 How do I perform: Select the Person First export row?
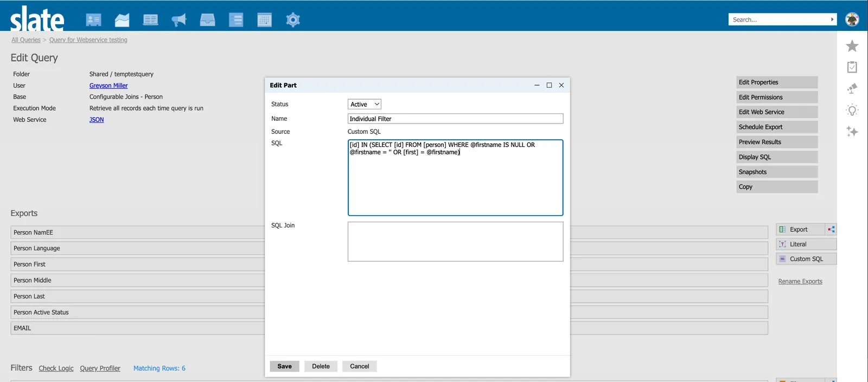click(389, 264)
